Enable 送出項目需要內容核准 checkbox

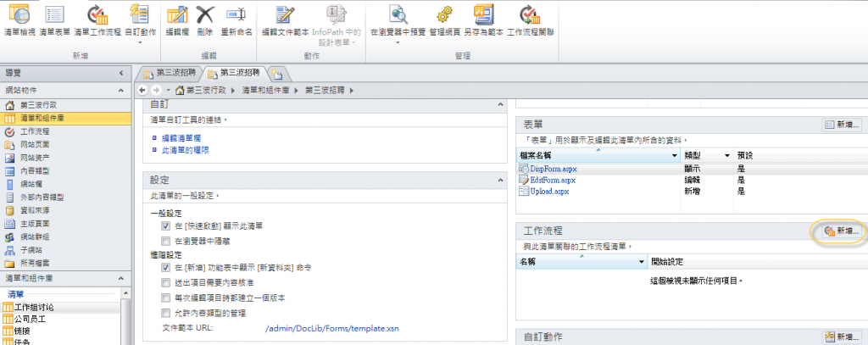point(165,282)
